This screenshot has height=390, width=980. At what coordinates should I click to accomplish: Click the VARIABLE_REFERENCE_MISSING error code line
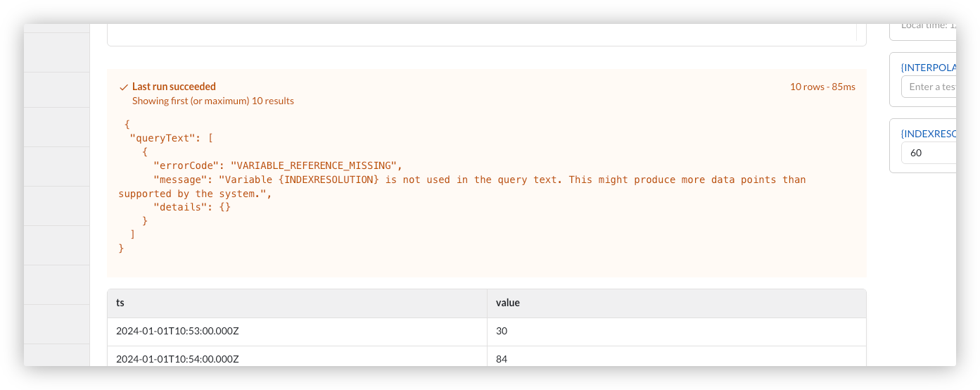coord(277,165)
